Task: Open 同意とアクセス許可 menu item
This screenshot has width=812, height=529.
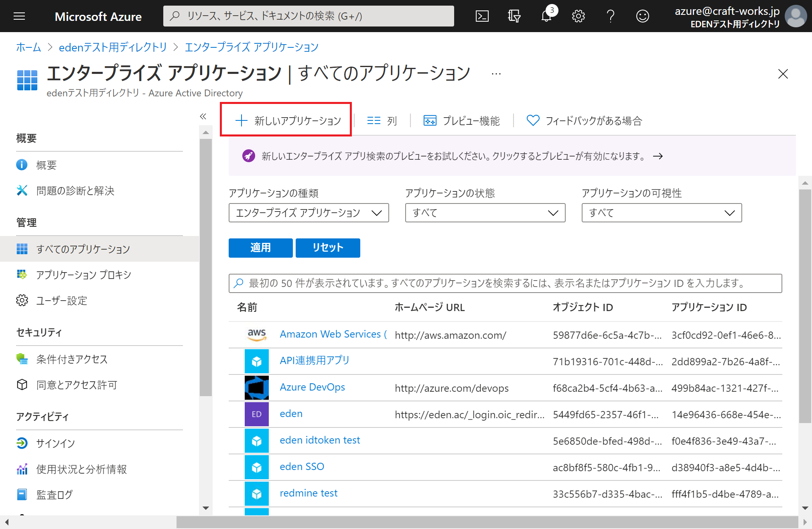Action: point(99,385)
